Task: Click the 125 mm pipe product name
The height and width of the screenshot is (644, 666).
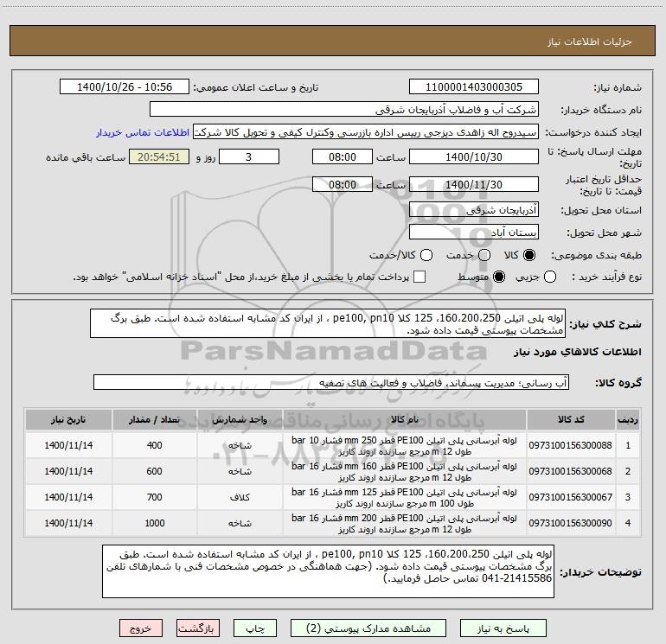Action: click(x=405, y=498)
